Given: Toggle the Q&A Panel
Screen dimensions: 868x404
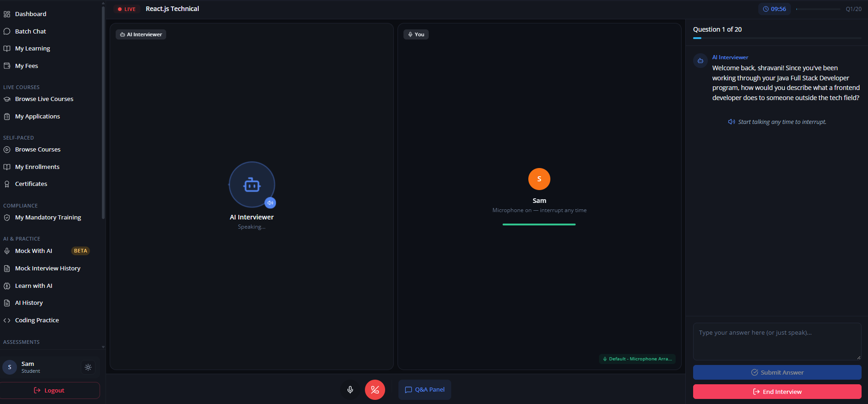Looking at the screenshot, I should [425, 390].
